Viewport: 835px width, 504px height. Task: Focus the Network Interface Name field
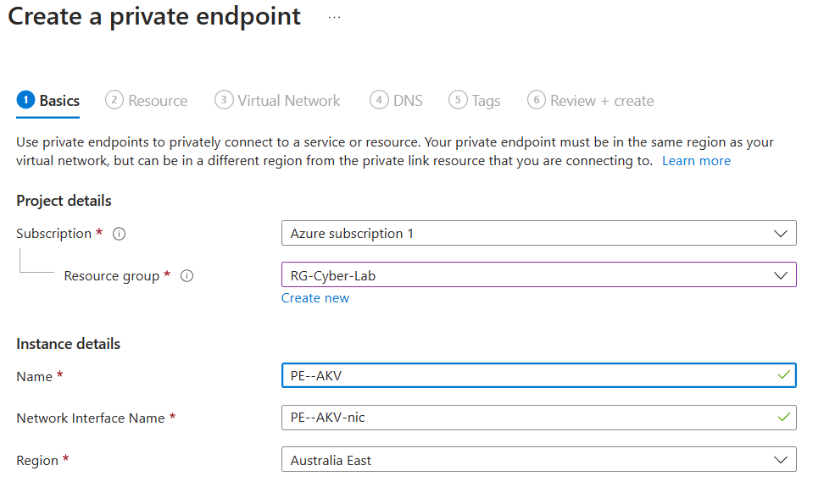(526, 418)
